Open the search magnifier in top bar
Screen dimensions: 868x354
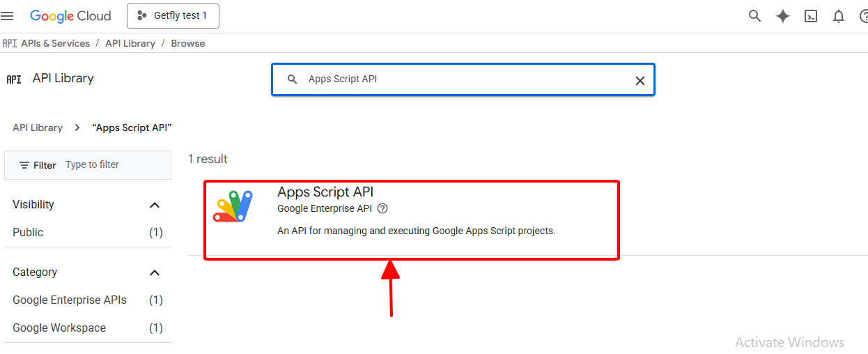pos(754,16)
